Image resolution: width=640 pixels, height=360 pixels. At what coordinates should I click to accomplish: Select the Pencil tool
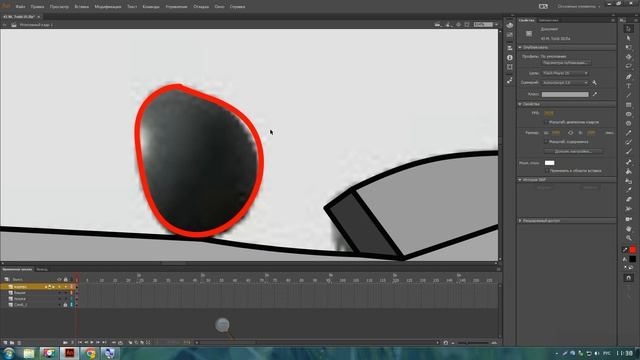tap(629, 133)
